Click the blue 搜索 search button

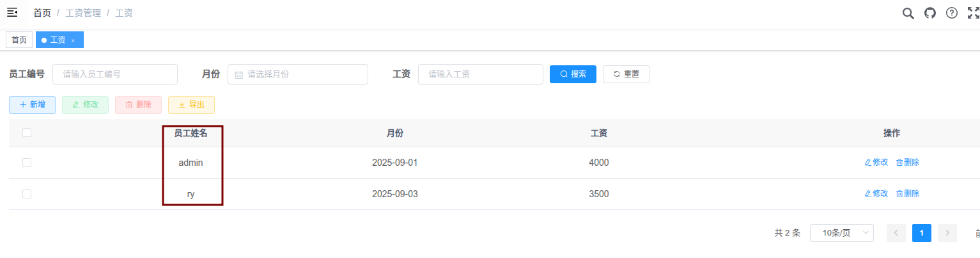pos(573,74)
